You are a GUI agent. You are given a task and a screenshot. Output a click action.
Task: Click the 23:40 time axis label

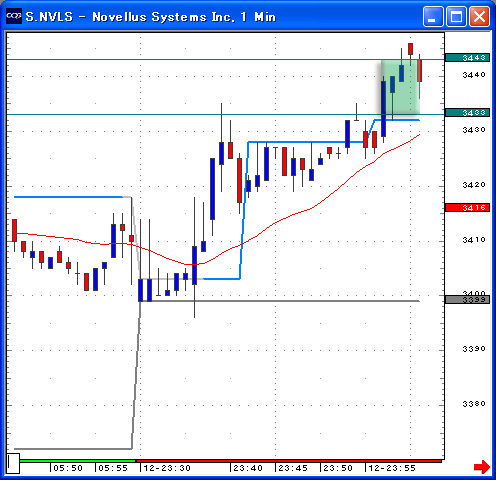(x=248, y=468)
